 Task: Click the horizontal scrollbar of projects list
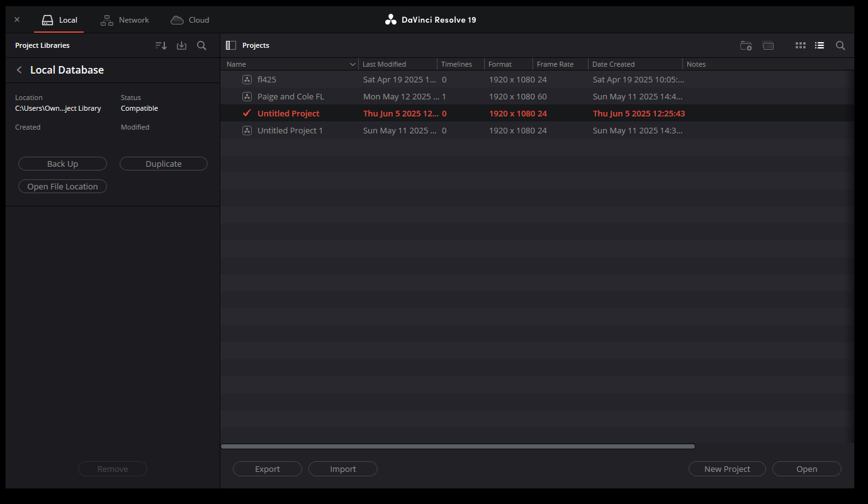[458, 446]
